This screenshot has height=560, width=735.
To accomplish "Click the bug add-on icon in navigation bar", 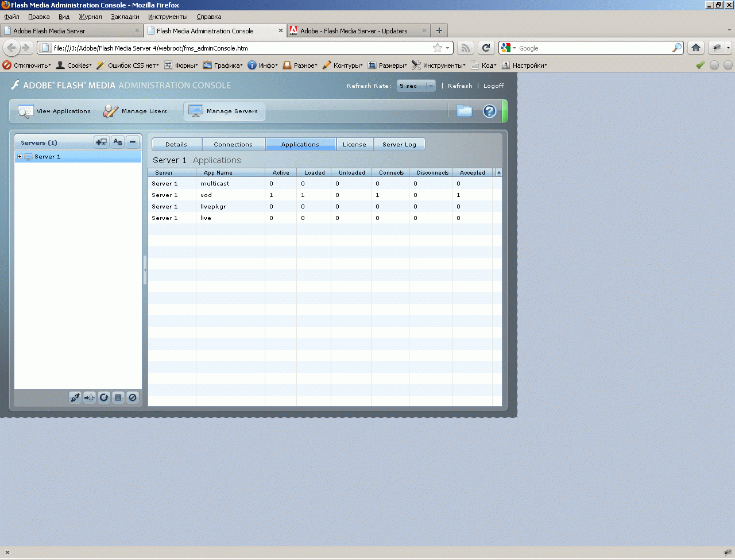I will click(x=717, y=48).
